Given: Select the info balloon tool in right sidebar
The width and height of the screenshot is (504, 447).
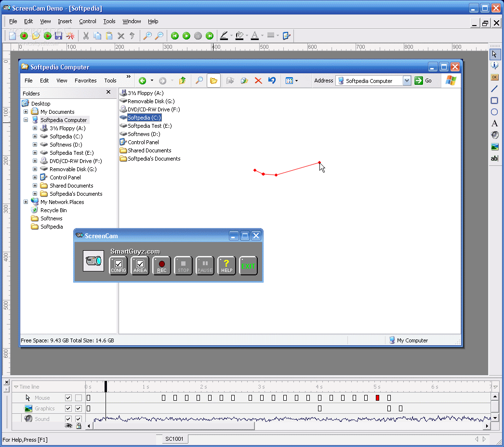Looking at the screenshot, I should [x=495, y=66].
